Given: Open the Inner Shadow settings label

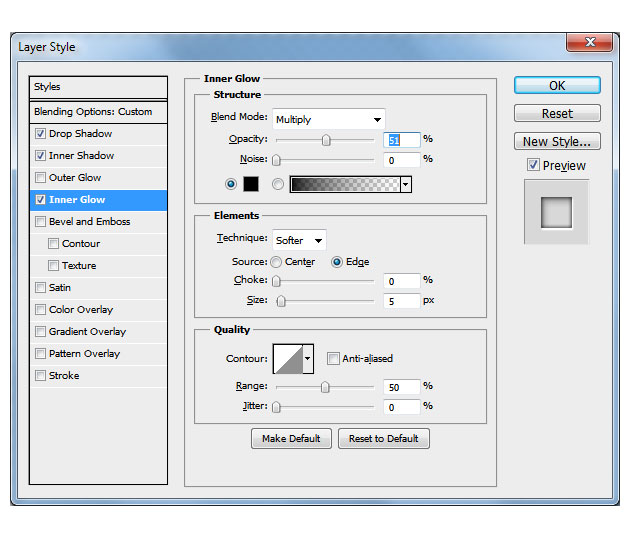Looking at the screenshot, I should [82, 155].
